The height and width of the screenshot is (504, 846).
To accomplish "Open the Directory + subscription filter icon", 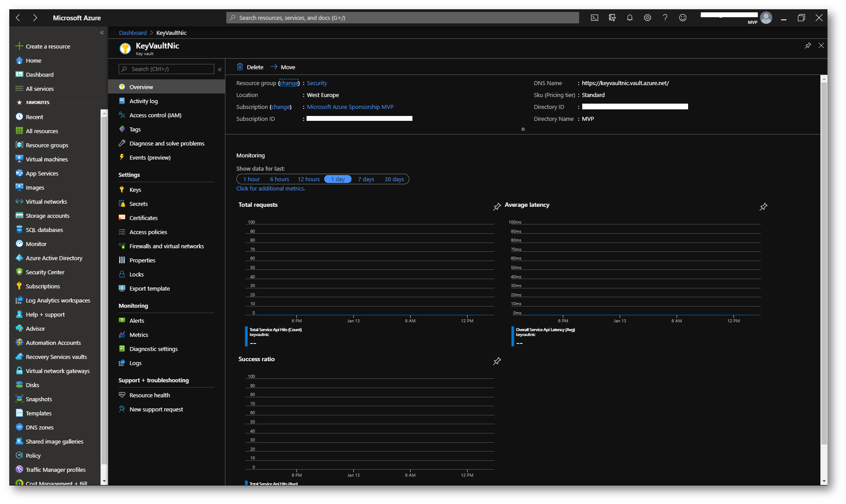I will click(612, 18).
